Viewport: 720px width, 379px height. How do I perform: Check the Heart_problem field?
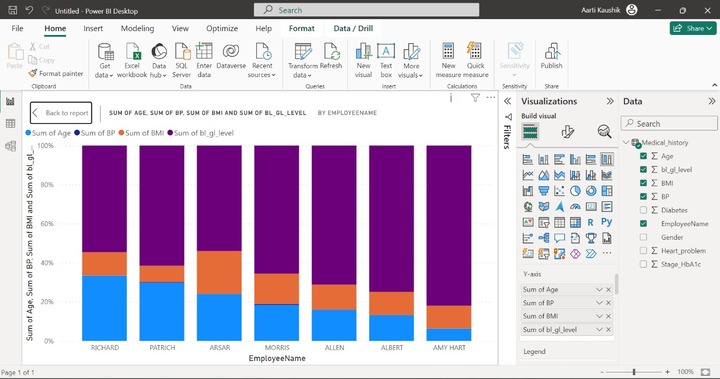point(643,250)
